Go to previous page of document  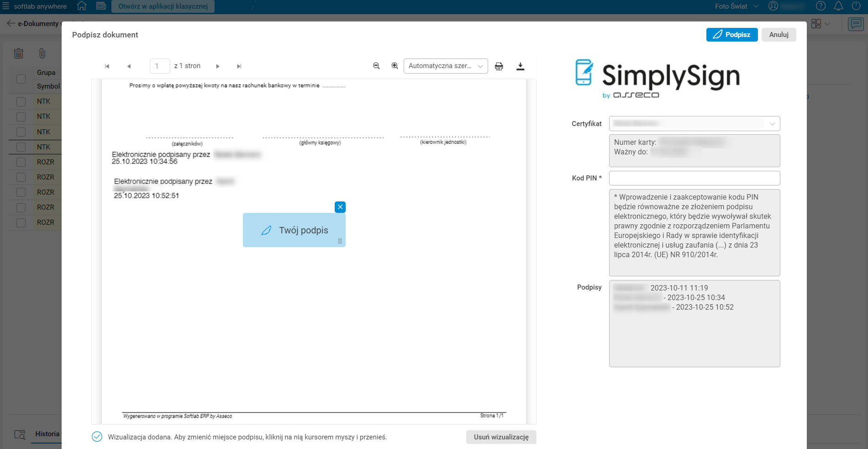click(129, 66)
